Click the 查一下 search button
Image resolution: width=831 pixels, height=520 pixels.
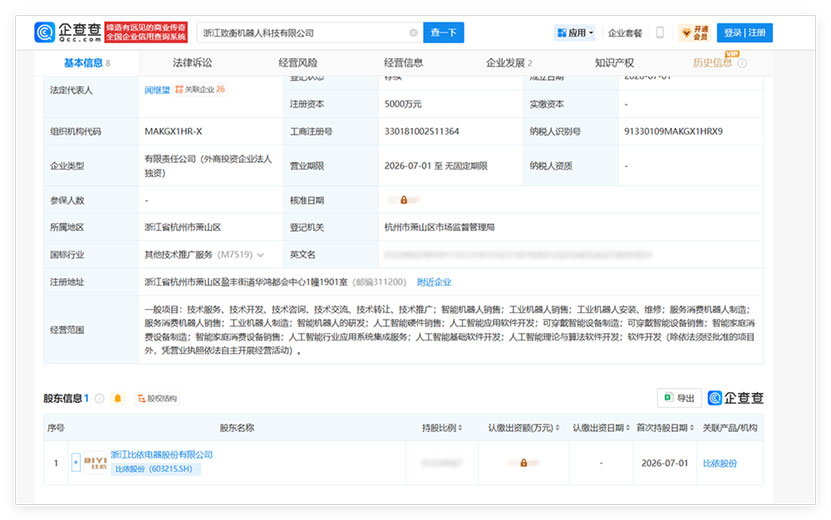pos(443,32)
